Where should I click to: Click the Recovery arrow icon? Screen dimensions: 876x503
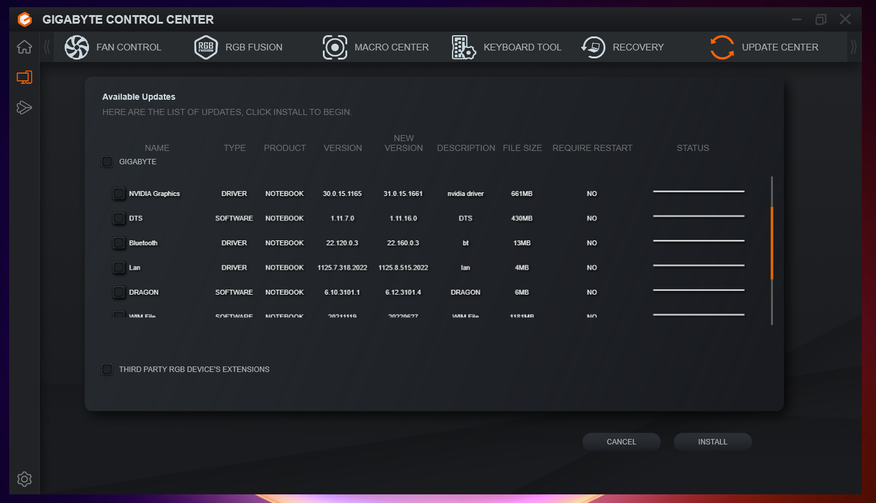click(593, 47)
